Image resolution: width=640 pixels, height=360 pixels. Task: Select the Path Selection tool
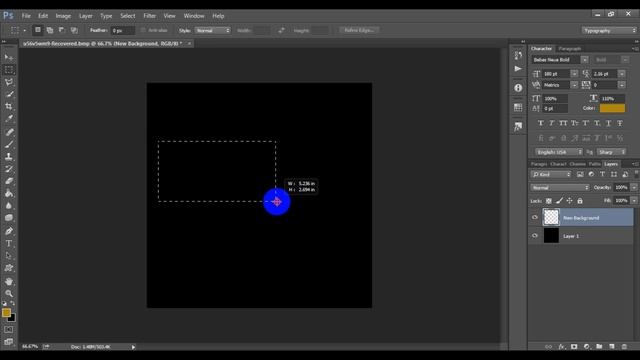[9, 256]
